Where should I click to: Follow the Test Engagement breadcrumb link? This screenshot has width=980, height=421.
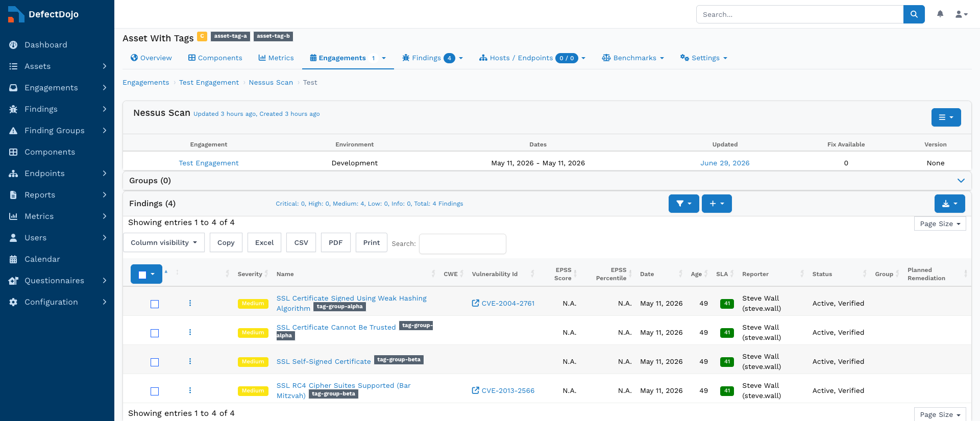209,82
